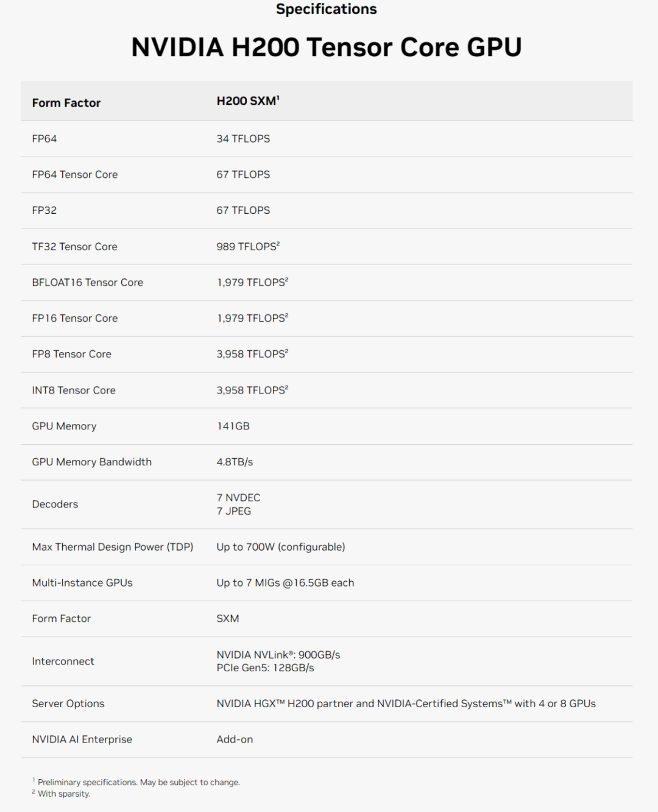Select the Up to 700W (configurable) value
This screenshot has width=658, height=812.
281,547
